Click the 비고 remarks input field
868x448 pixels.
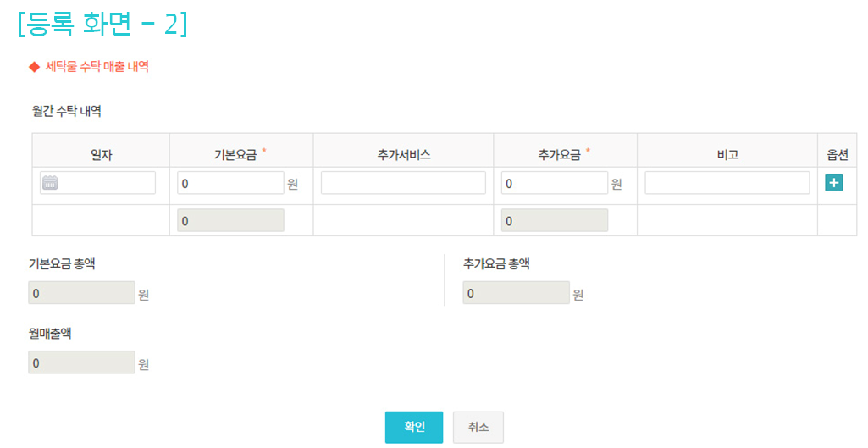point(727,183)
